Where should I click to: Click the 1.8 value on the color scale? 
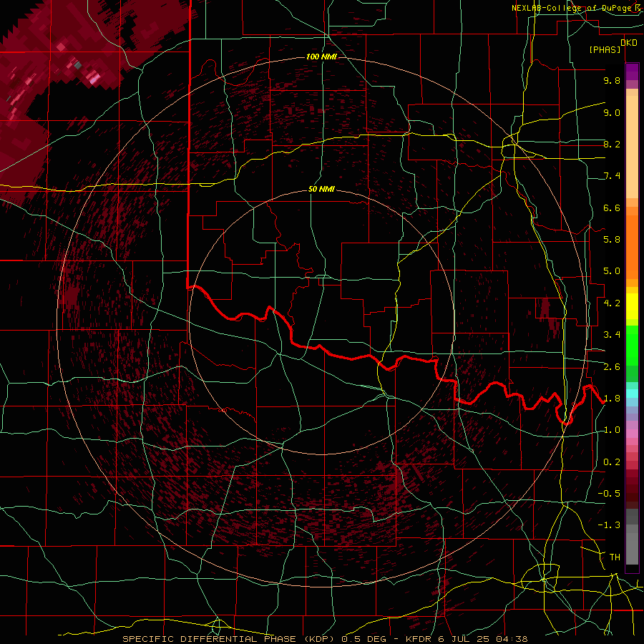(x=612, y=399)
